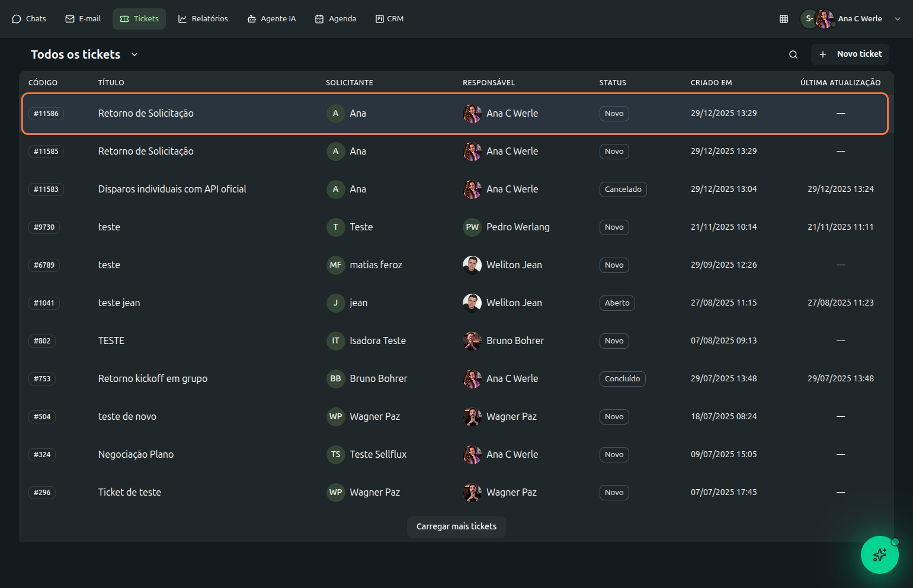Sort by the Criado em column header
The width and height of the screenshot is (913, 588).
[711, 83]
